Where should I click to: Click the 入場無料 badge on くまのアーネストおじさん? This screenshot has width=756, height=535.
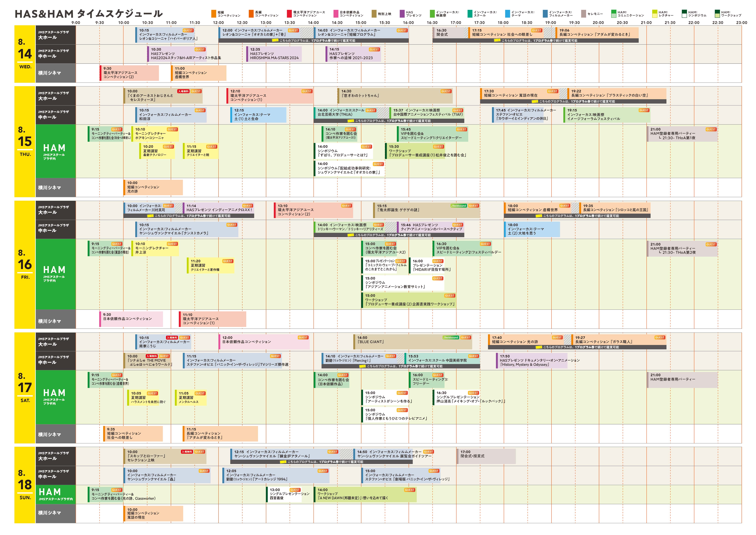[183, 91]
